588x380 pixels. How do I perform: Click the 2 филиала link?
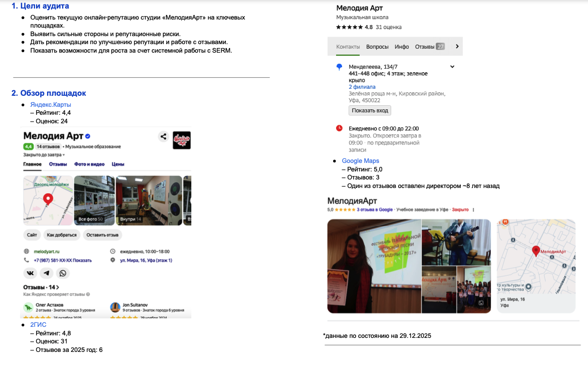362,87
